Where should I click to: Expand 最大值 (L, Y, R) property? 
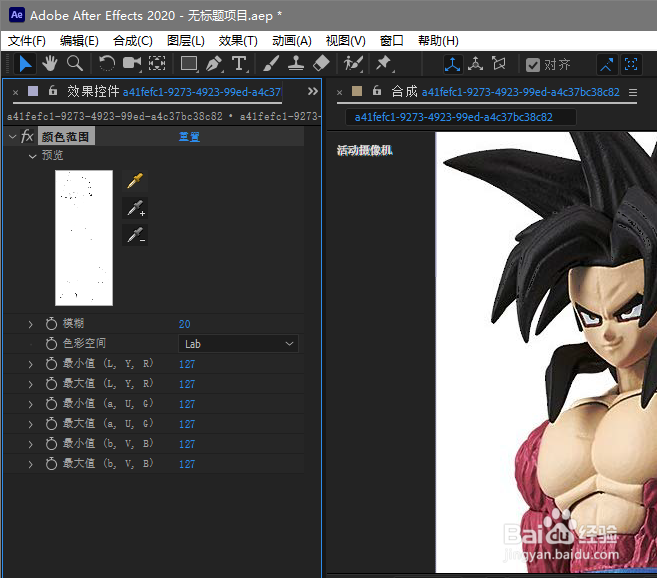pyautogui.click(x=30, y=384)
